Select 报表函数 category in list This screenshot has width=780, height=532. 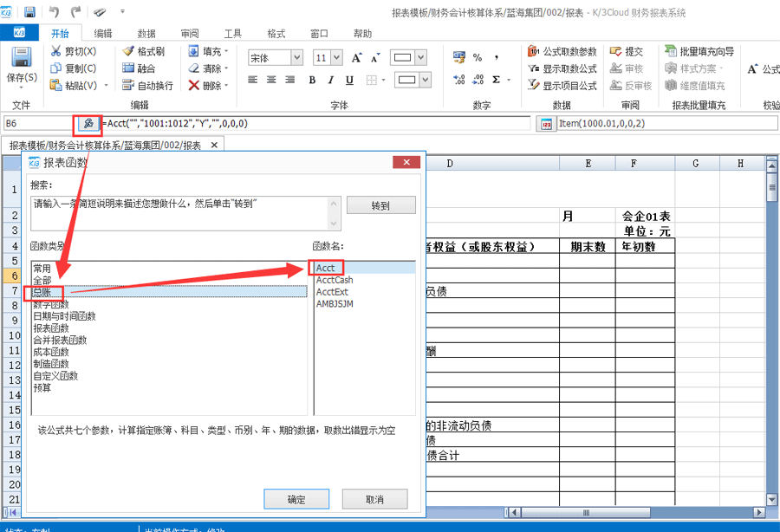click(x=169, y=328)
